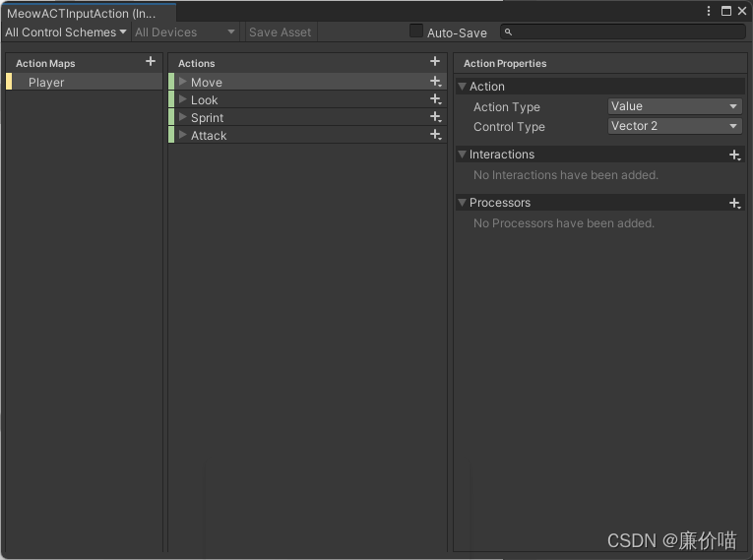Select the Sprint action row
This screenshot has width=753, height=560.
307,117
